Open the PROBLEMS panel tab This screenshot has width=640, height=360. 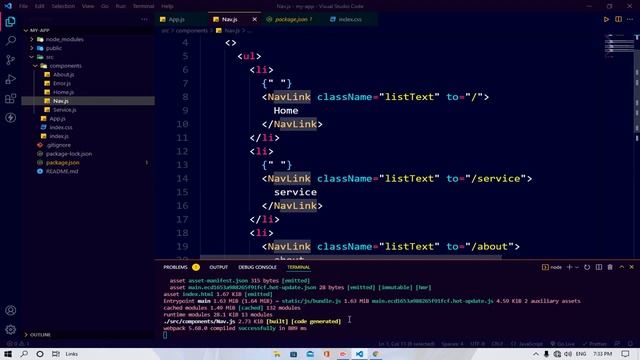176,267
